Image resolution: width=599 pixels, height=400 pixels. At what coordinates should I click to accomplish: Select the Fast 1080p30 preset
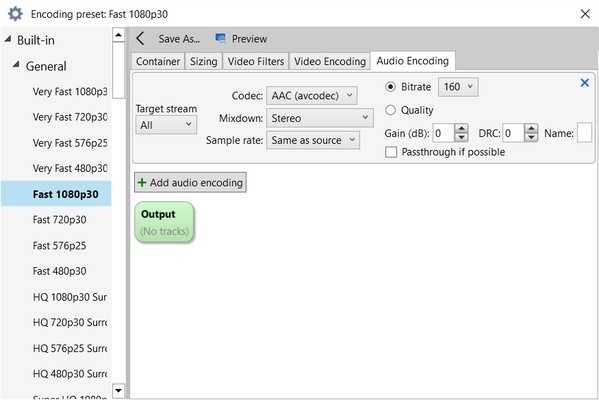tap(56, 194)
